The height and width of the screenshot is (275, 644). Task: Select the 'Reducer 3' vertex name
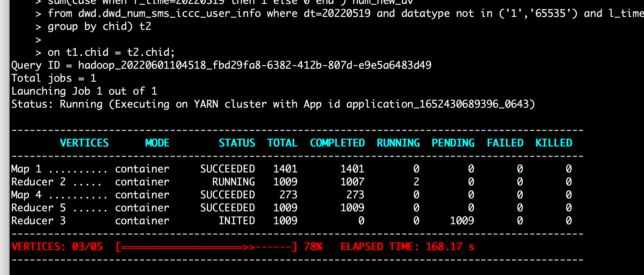tap(39, 221)
